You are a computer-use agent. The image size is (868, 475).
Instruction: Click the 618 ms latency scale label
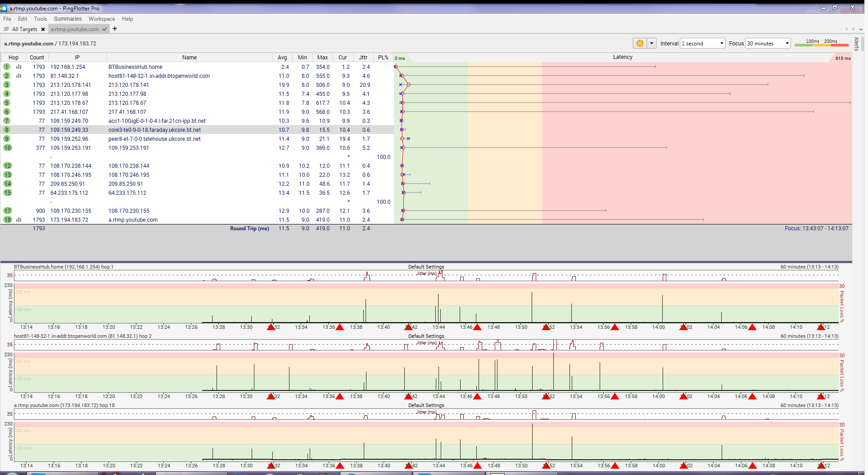point(843,58)
